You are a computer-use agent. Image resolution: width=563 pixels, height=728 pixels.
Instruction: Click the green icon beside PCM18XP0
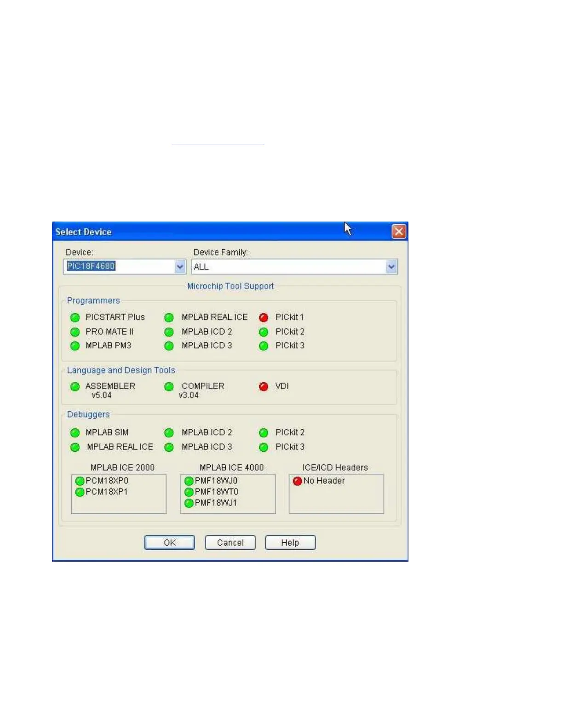80,481
